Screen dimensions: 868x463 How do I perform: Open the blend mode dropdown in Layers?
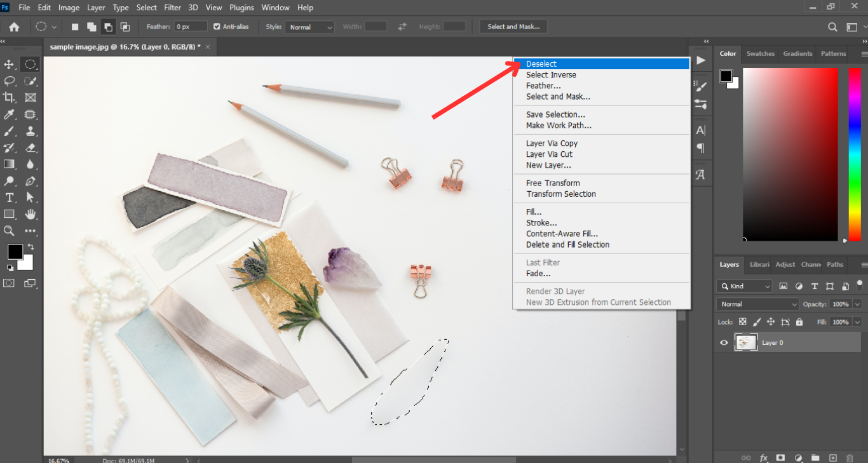click(757, 304)
